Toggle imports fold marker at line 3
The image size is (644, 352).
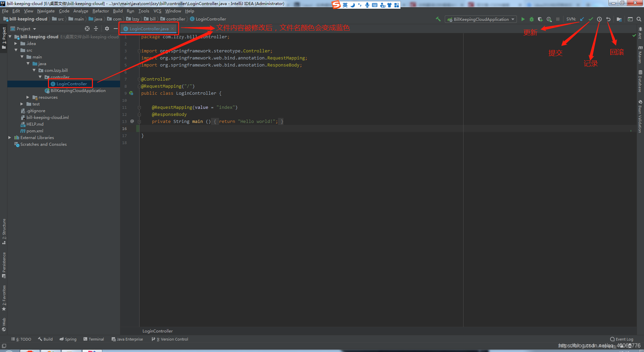139,51
